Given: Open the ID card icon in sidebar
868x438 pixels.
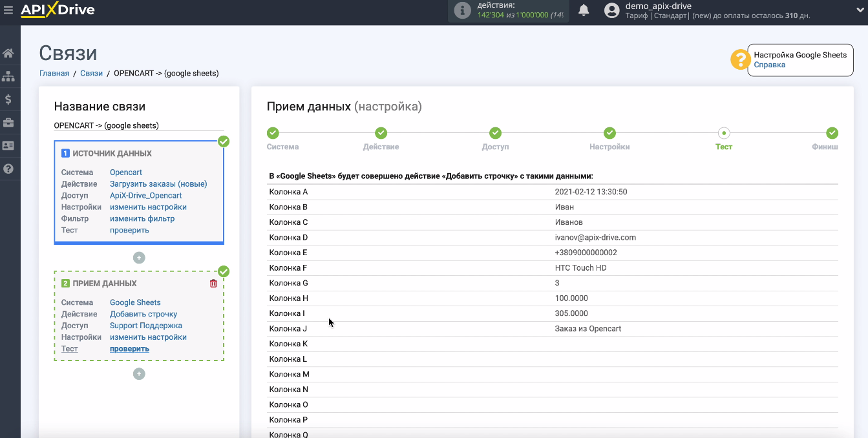Looking at the screenshot, I should 8,146.
